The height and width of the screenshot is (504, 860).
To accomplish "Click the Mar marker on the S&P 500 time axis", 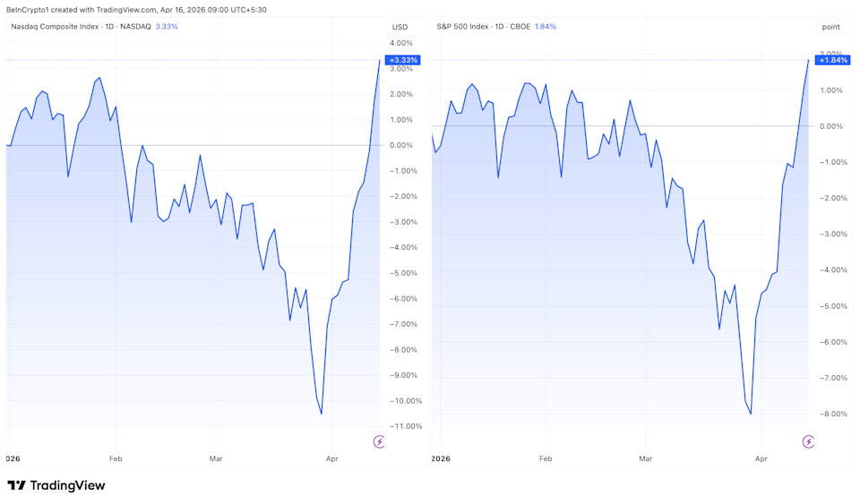I will click(646, 458).
